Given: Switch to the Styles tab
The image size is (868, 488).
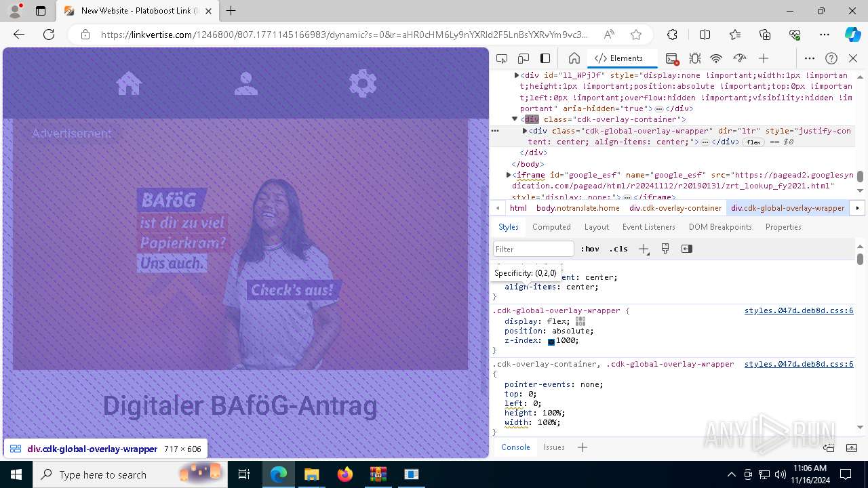Looking at the screenshot, I should [x=509, y=227].
